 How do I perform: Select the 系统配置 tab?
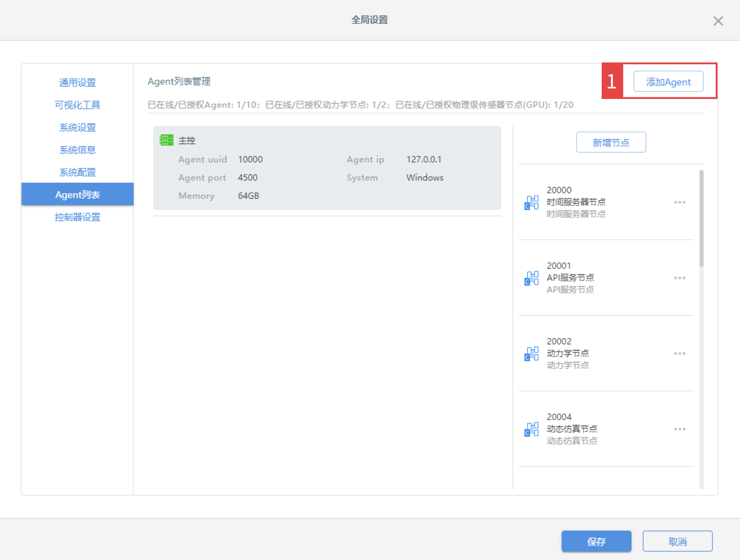[x=78, y=172]
